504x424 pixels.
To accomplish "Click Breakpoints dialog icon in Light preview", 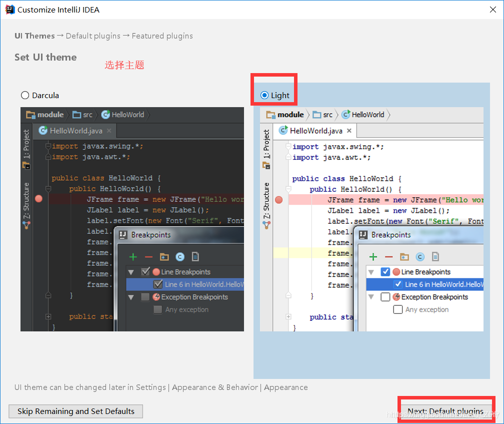I will point(363,235).
